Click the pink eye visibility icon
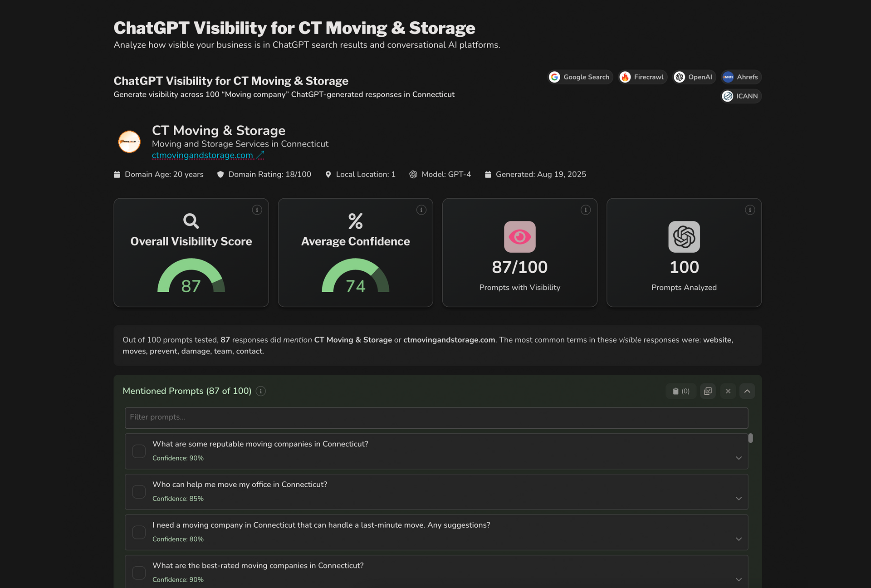This screenshot has width=871, height=588. click(520, 237)
